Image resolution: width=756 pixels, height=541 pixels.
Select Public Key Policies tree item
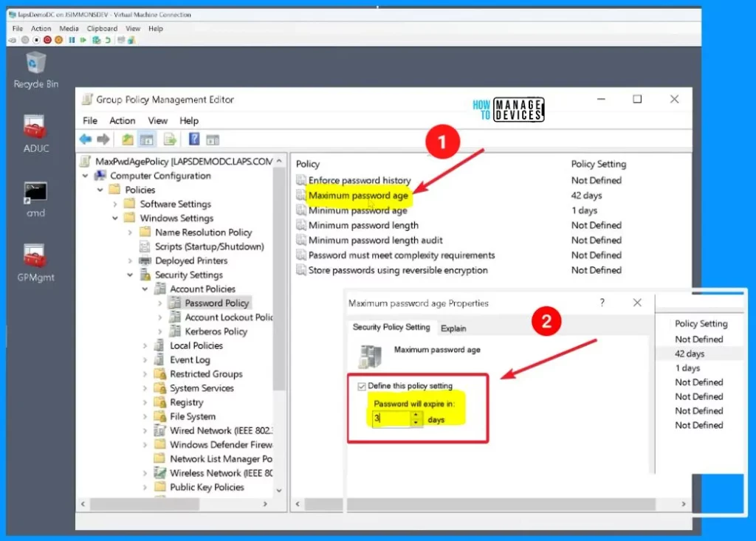click(207, 487)
